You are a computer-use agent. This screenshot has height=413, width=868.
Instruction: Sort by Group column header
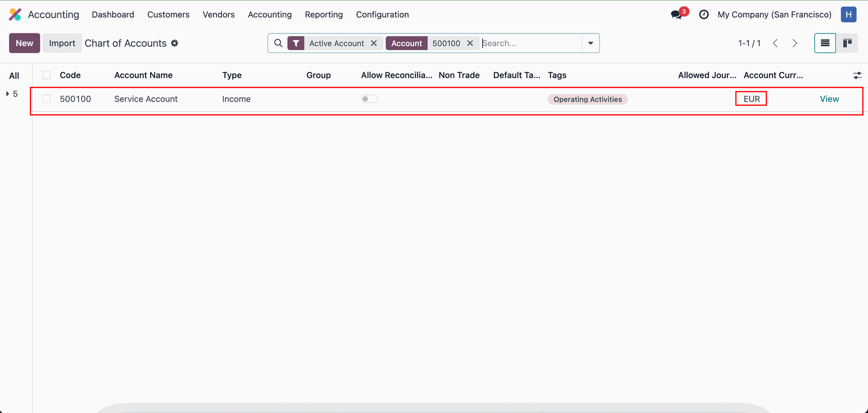pyautogui.click(x=319, y=75)
